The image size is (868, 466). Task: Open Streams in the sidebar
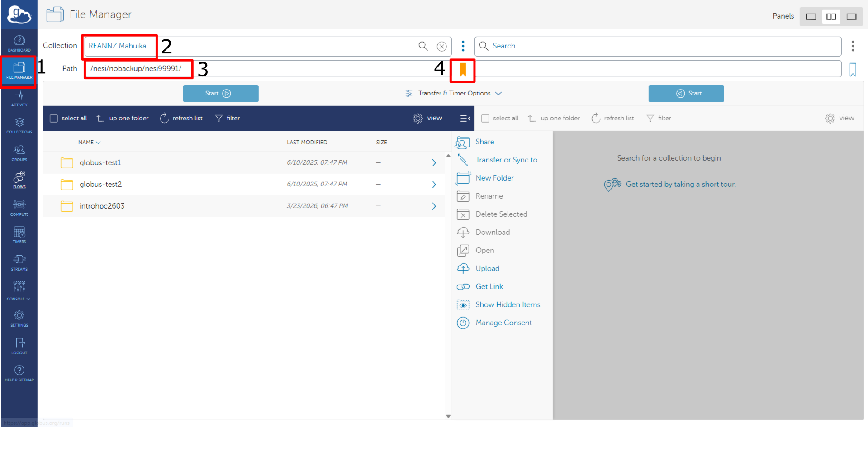pos(19,263)
